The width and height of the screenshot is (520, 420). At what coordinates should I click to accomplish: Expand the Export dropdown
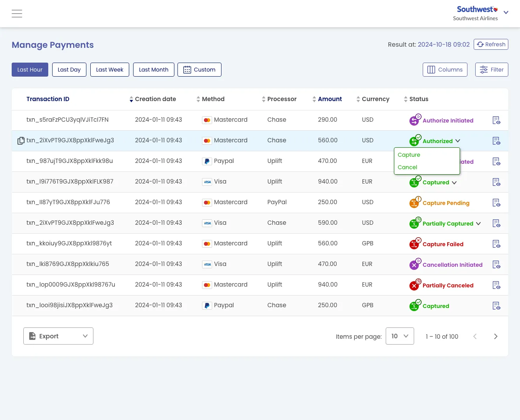point(58,336)
